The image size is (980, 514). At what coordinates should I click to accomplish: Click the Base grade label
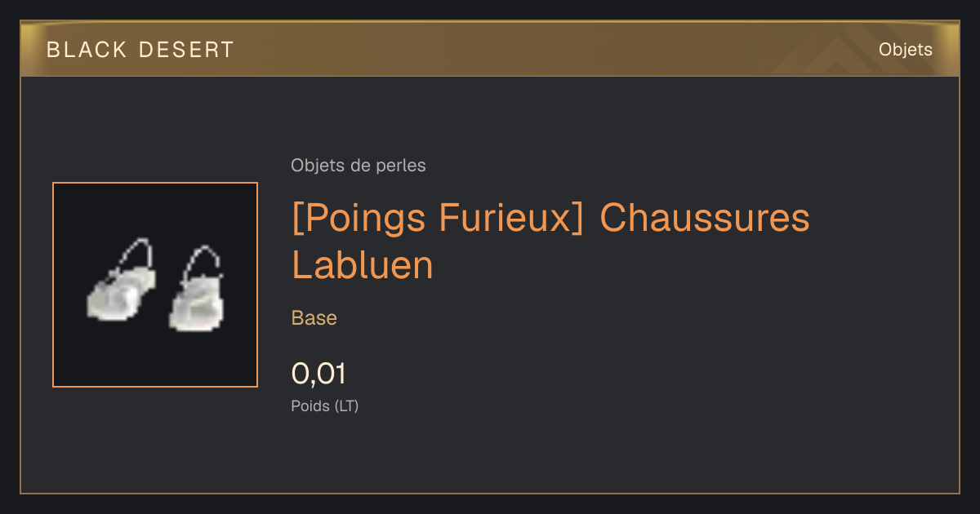coord(314,318)
